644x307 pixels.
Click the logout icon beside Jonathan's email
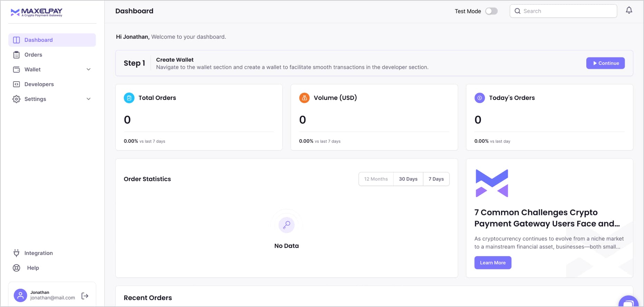[x=85, y=296]
